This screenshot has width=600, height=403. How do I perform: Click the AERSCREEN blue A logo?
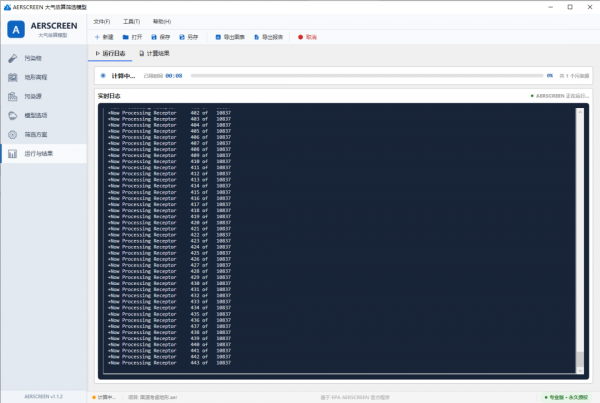coord(16,29)
